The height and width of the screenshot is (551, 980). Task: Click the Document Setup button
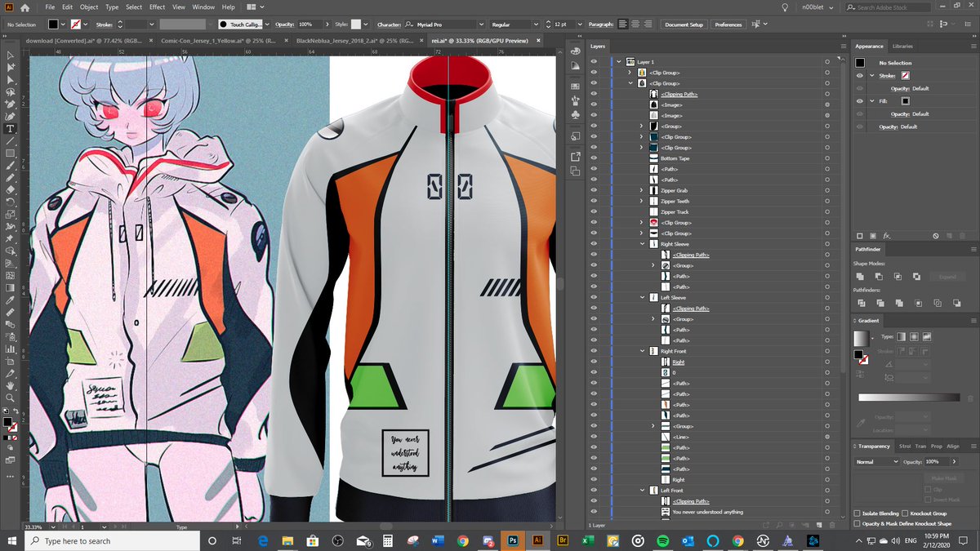pos(684,24)
